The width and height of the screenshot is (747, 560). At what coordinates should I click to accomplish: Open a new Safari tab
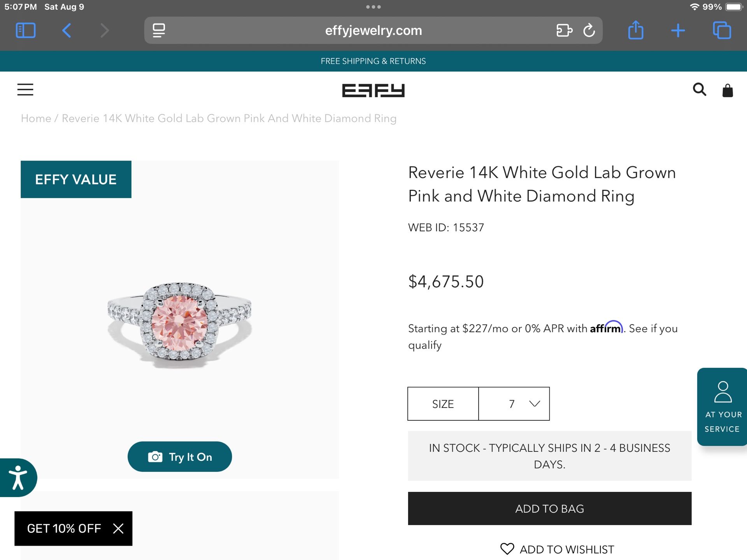coord(678,30)
